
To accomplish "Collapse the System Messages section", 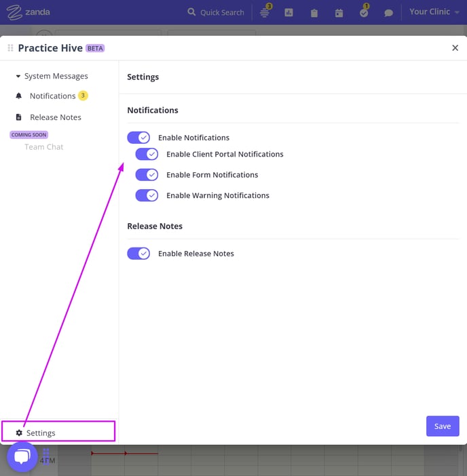I will 52,76.
